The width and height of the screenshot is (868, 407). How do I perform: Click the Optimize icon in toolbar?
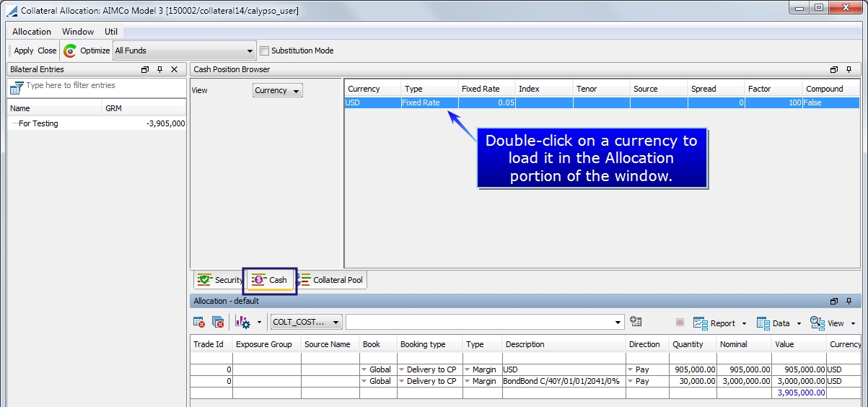point(70,51)
